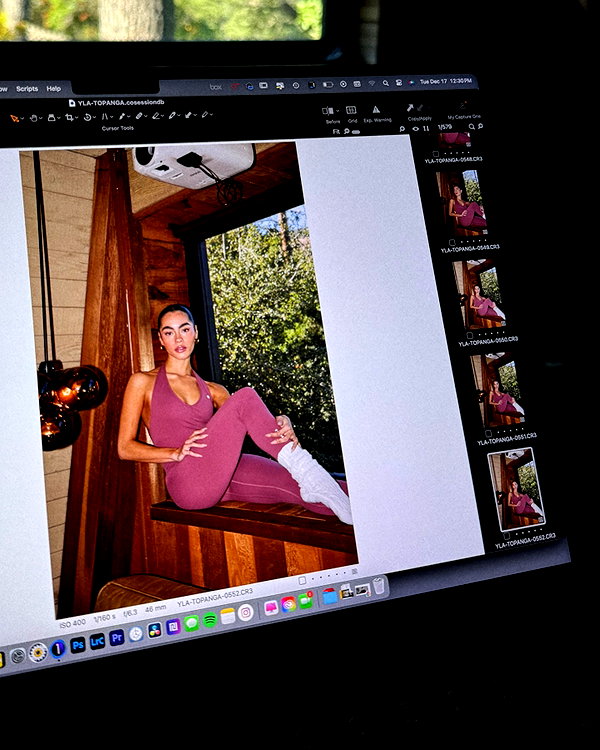The height and width of the screenshot is (750, 600).
Task: Click the YLA-TOPANGA-0552.CR3 label under viewer
Action: [215, 597]
